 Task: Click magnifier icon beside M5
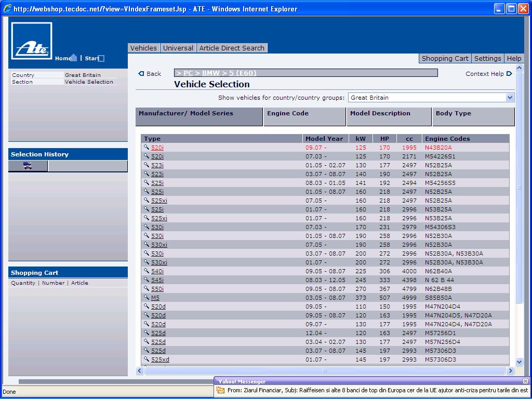(146, 297)
